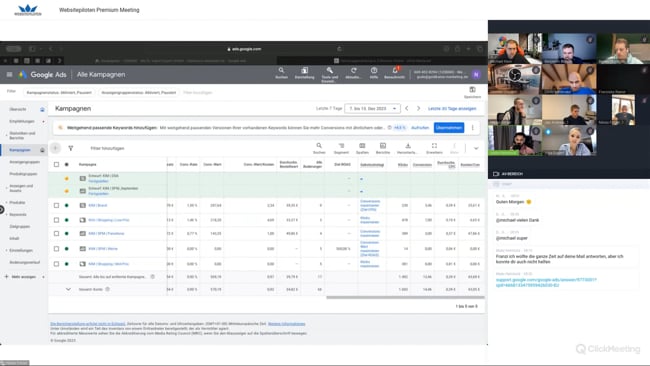This screenshot has height=366, width=650.
Task: Click the Aufrufen link in banner
Action: click(x=420, y=128)
